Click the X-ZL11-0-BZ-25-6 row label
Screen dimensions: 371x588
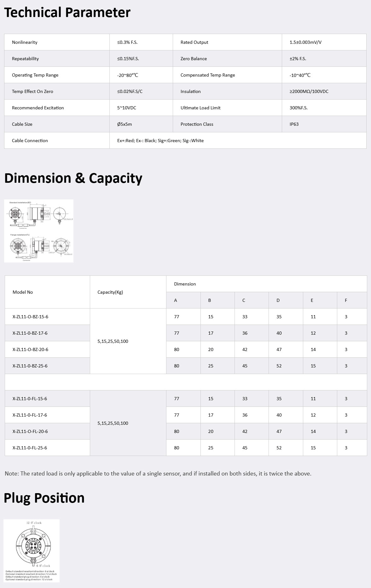pyautogui.click(x=30, y=366)
